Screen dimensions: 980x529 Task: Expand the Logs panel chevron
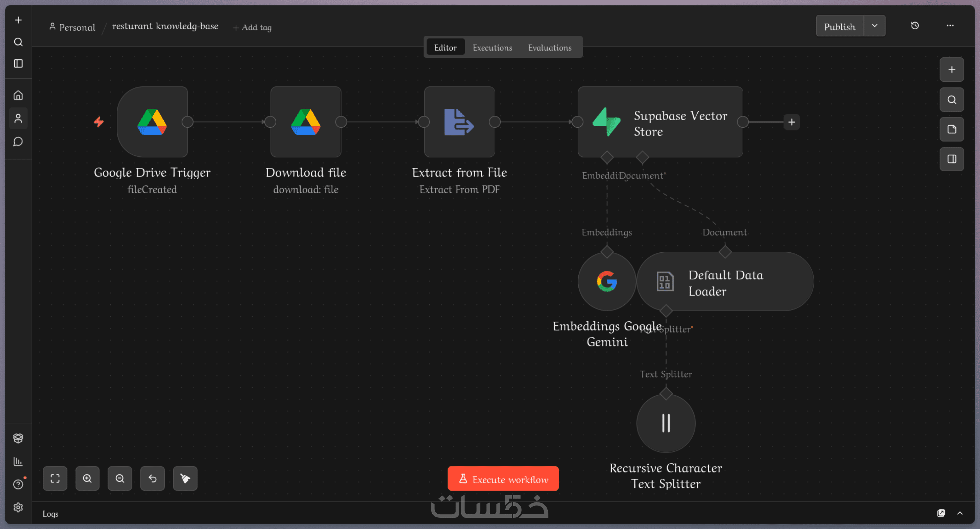960,513
